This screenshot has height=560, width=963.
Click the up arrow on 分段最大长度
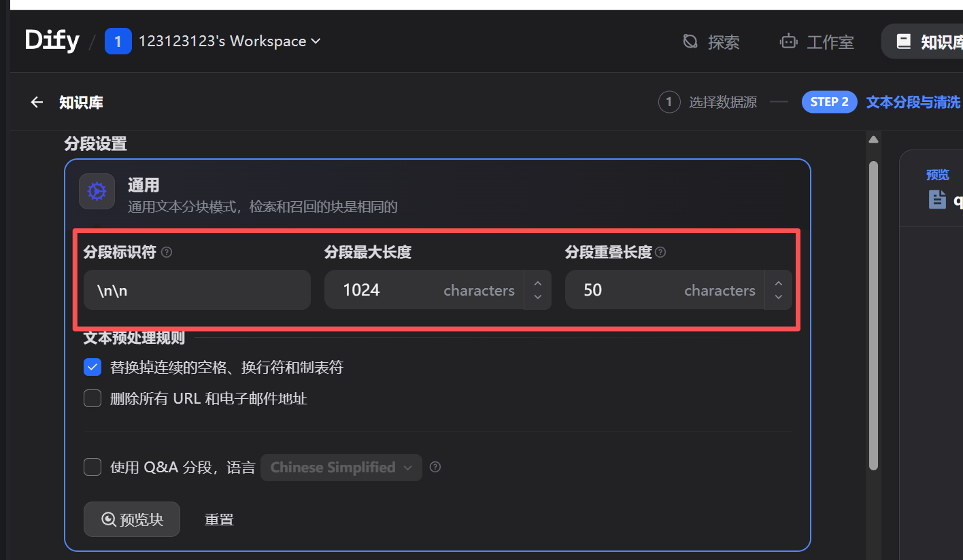click(537, 283)
